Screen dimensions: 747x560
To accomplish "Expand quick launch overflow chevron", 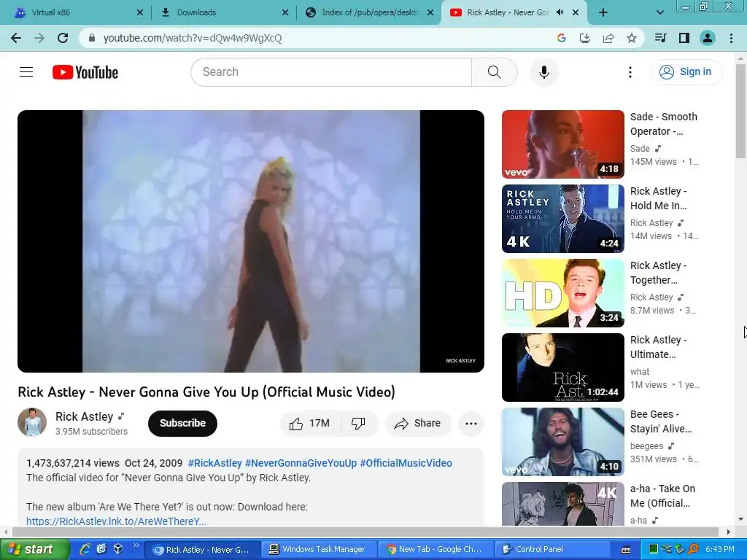I will [136, 545].
